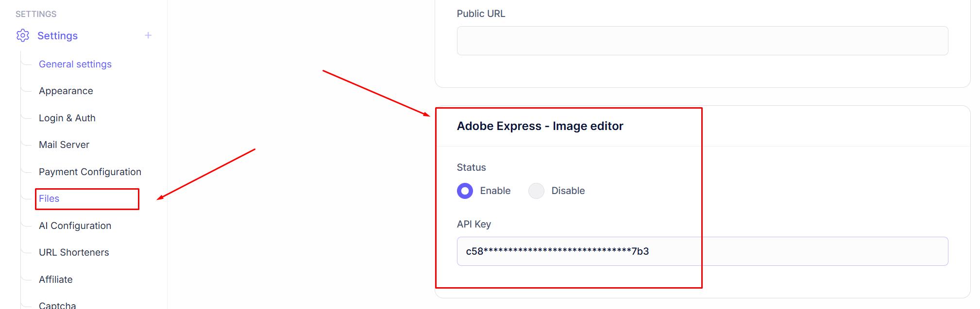Click the Settings gear icon
The height and width of the screenshot is (309, 980).
[x=23, y=35]
